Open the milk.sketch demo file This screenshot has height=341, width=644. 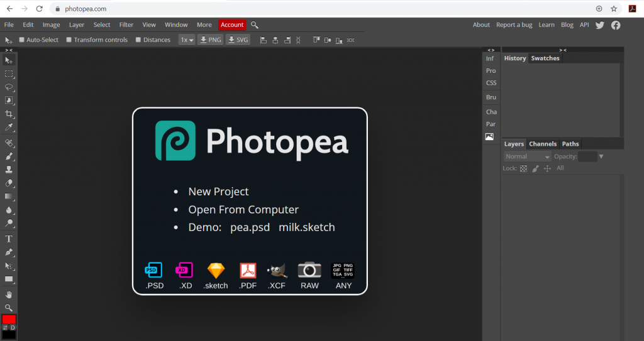click(307, 227)
